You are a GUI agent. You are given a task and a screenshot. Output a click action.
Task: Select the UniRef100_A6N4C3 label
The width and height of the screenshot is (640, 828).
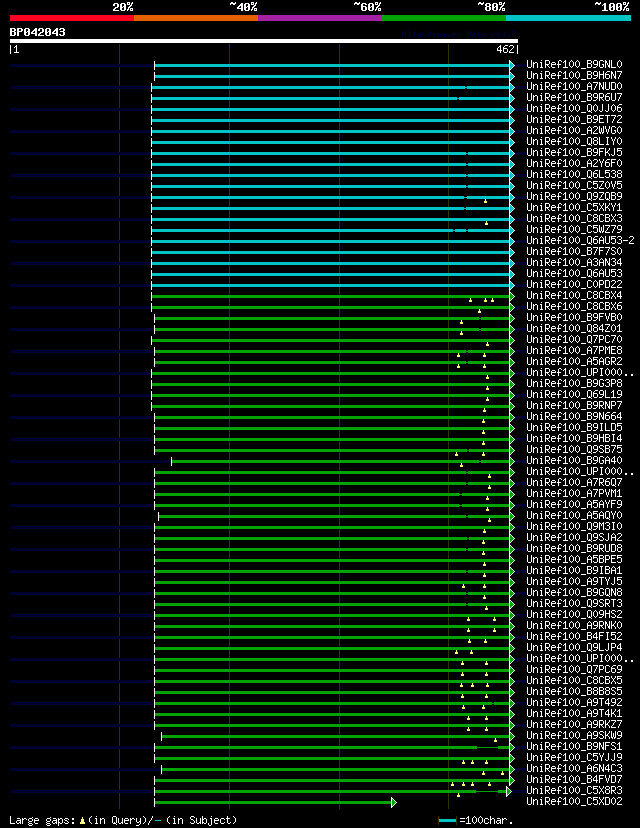tap(574, 768)
